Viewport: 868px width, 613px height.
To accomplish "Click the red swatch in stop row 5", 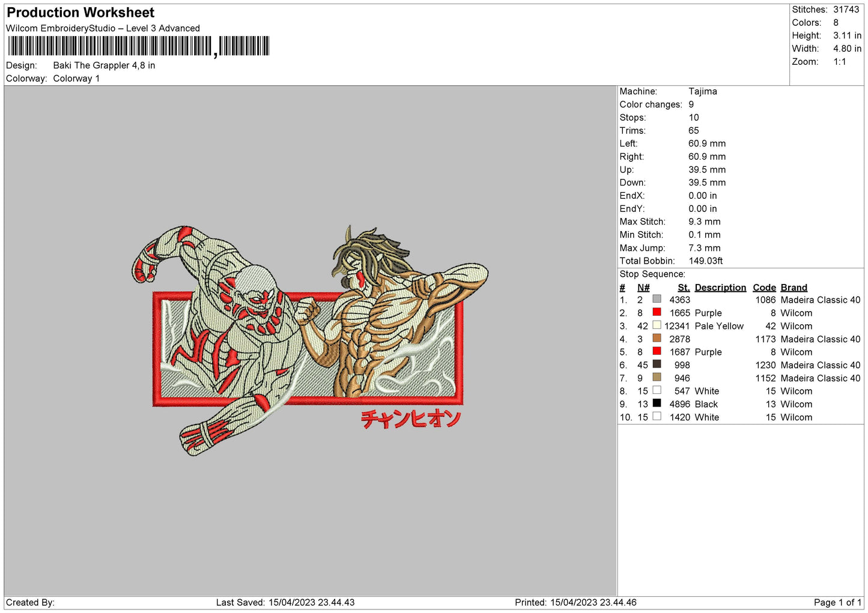I will tap(657, 351).
